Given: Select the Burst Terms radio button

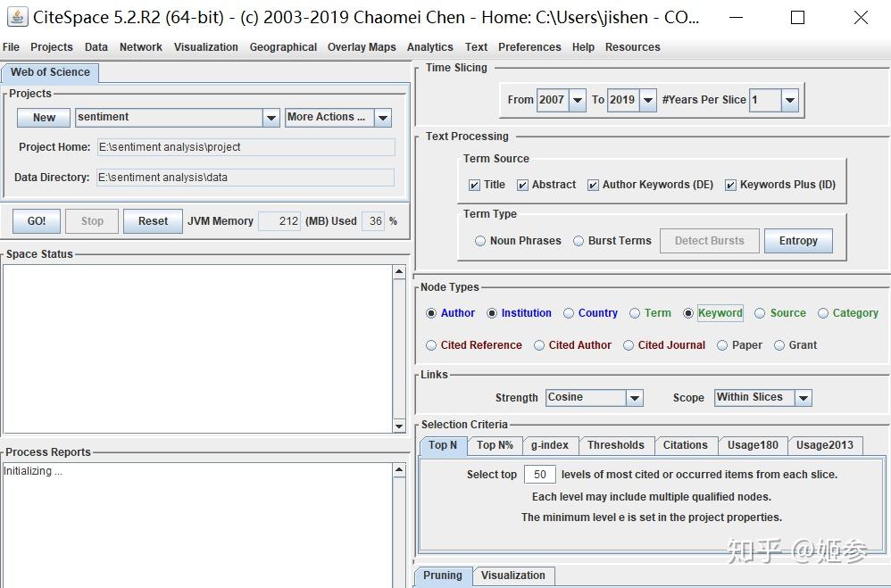Looking at the screenshot, I should point(579,241).
